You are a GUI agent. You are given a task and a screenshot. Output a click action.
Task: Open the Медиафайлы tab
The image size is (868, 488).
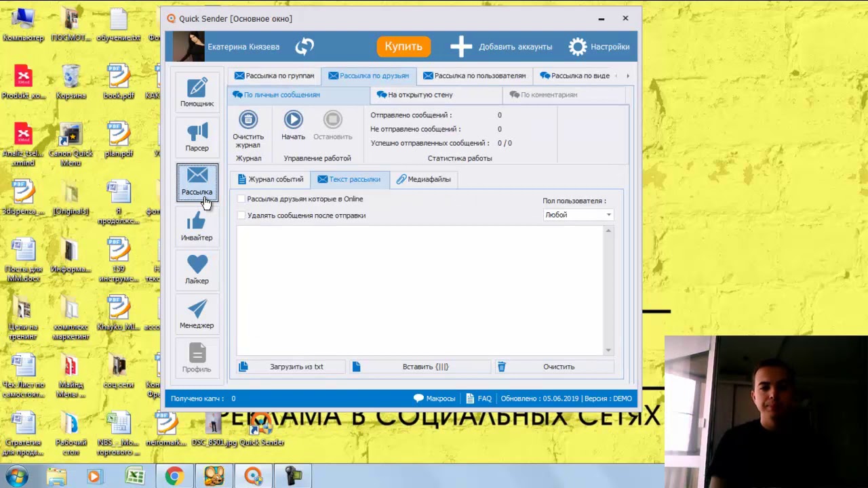click(424, 180)
